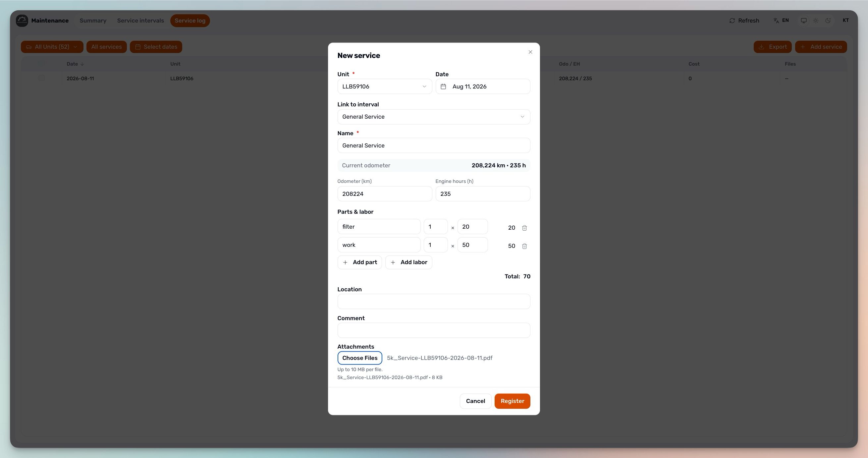Edit the work labor name field
The width and height of the screenshot is (868, 458).
click(x=379, y=245)
